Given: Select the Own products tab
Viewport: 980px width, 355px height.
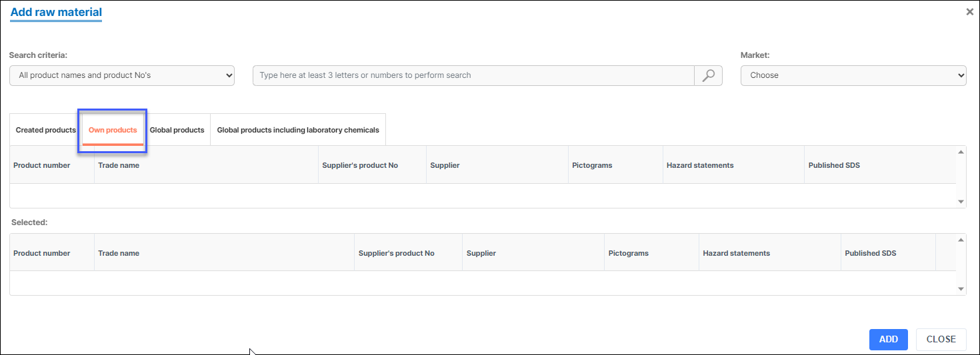Looking at the screenshot, I should 113,130.
